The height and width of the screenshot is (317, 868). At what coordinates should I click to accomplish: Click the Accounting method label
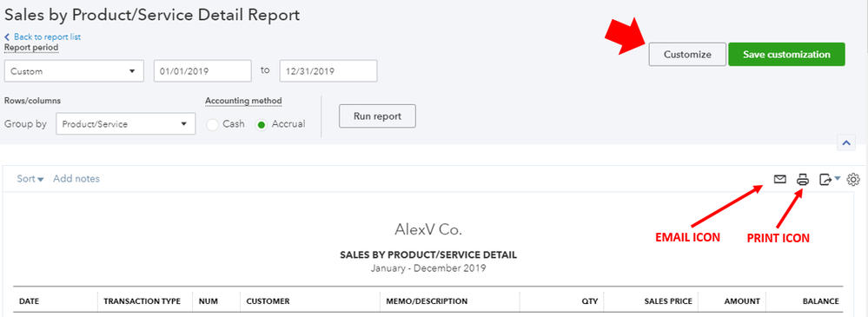click(x=243, y=101)
